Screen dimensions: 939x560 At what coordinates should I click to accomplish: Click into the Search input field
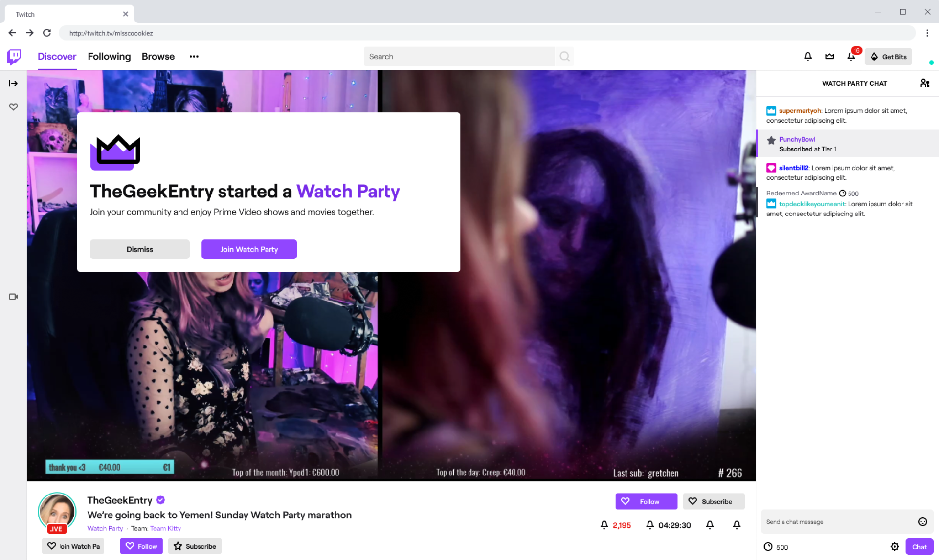(x=459, y=57)
